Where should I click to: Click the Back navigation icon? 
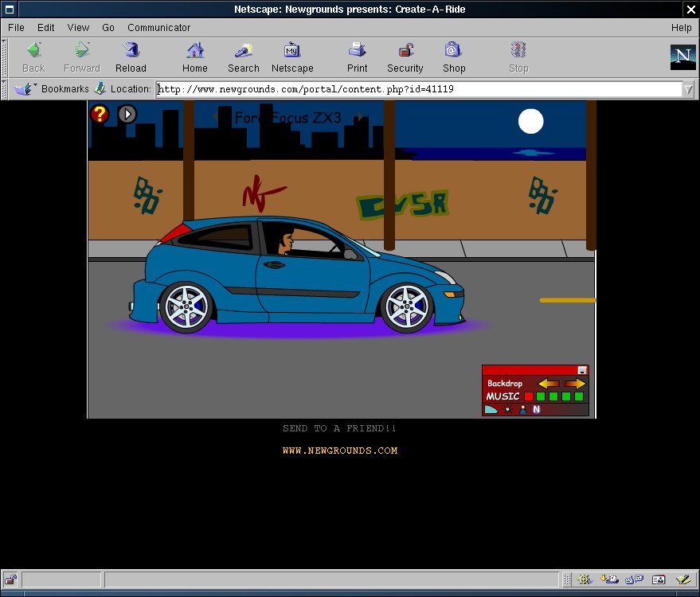(34, 50)
